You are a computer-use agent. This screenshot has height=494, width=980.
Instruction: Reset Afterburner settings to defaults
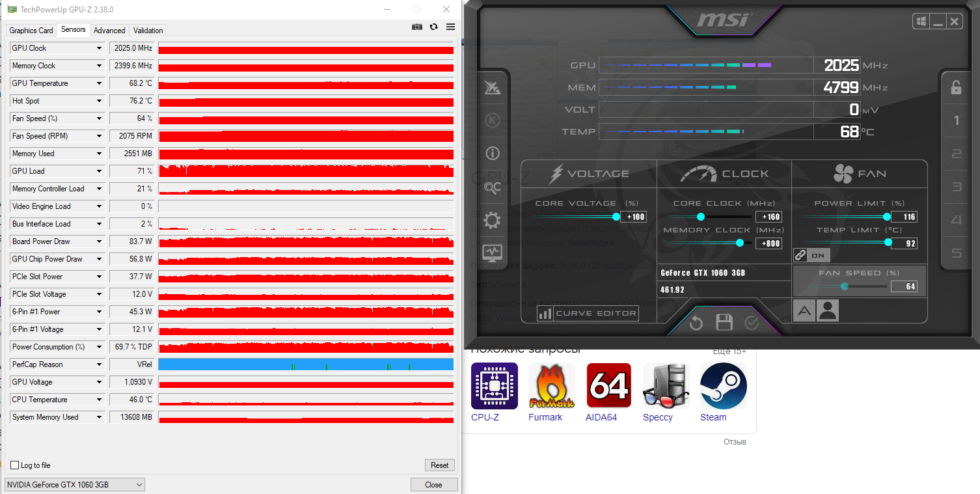(696, 323)
